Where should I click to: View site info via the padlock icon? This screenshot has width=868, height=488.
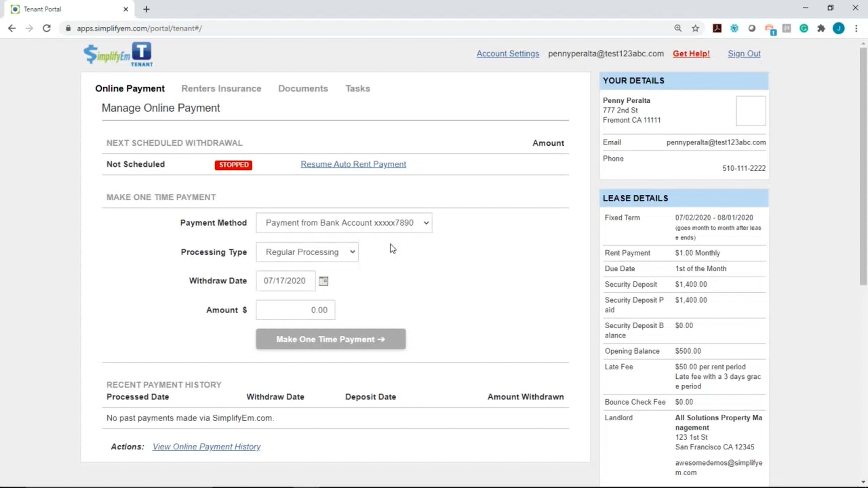(x=68, y=28)
